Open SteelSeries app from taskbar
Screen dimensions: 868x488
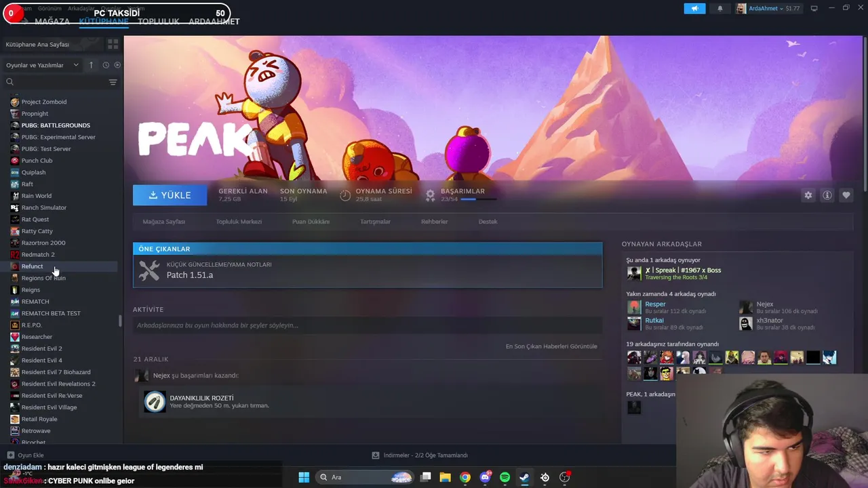coord(545,477)
